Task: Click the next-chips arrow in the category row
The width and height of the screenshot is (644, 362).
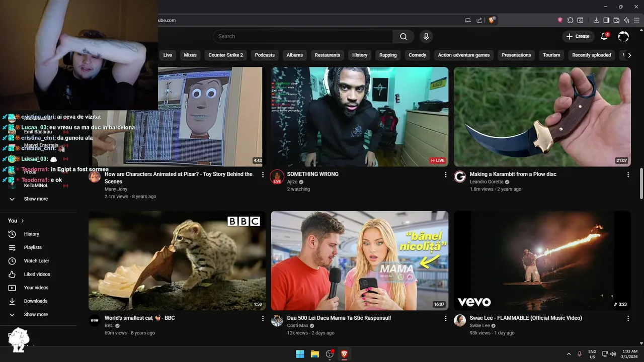Action: tap(629, 55)
